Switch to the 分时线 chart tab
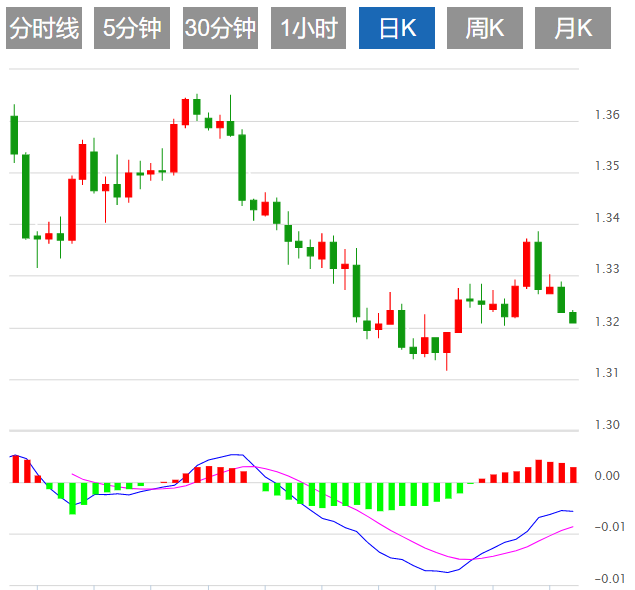This screenshot has width=635, height=590. point(44,28)
